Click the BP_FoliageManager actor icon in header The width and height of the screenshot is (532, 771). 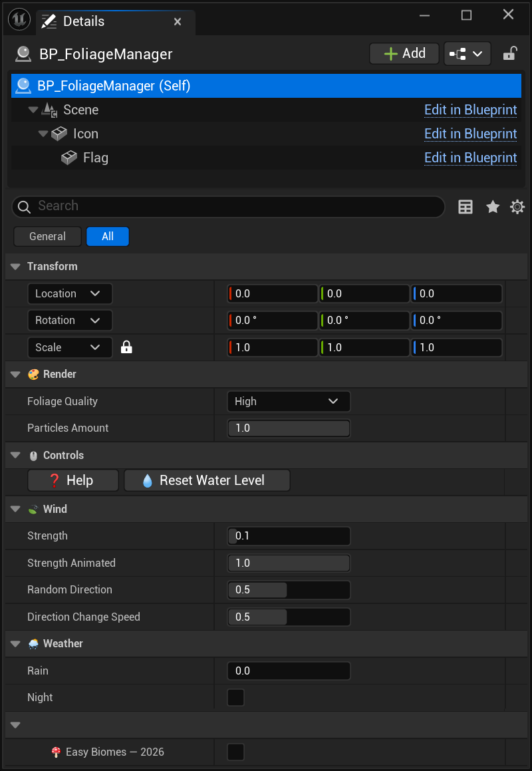[23, 54]
